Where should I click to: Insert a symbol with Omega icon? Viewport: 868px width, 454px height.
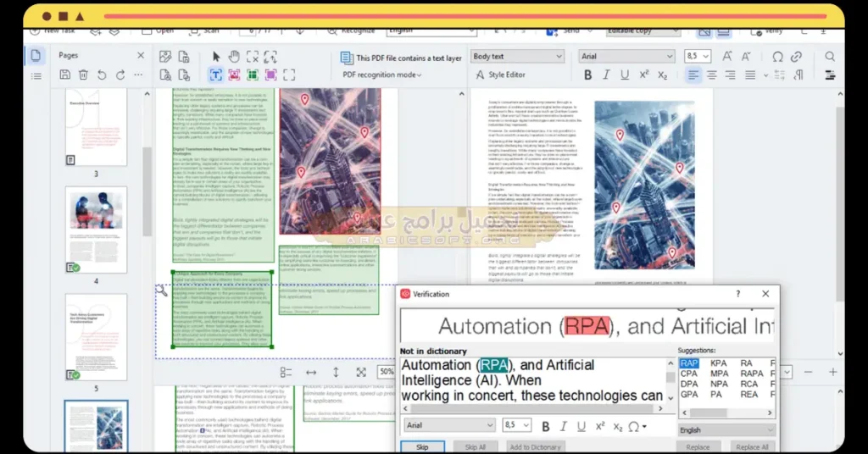[778, 57]
